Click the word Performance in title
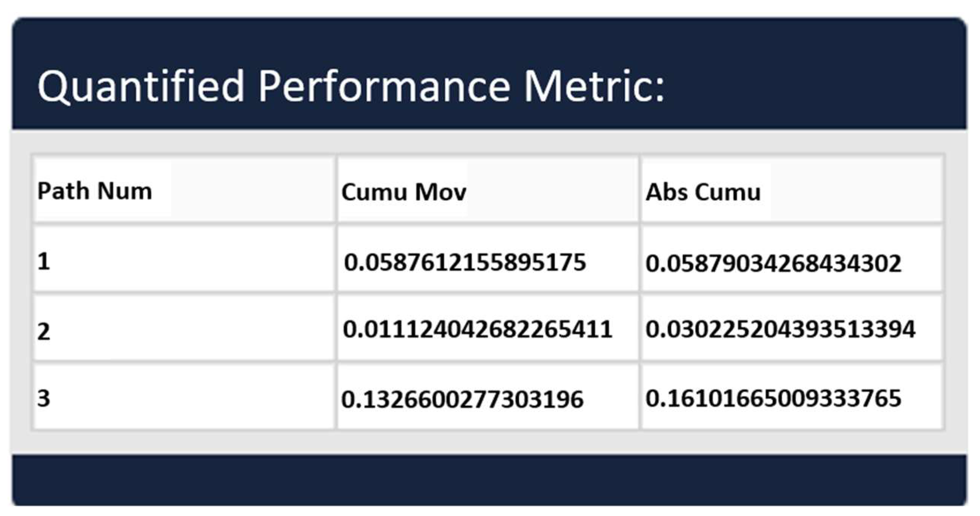 [384, 87]
